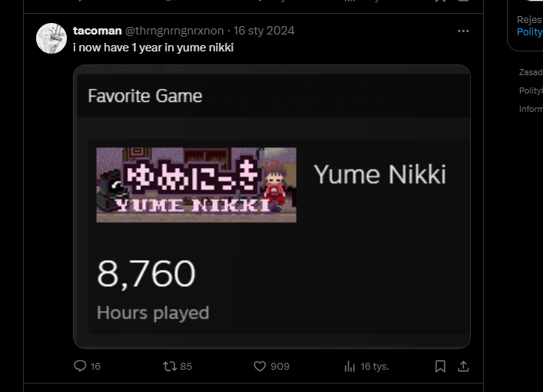Open the Zasad footer link
Screen dimensions: 543x392
coord(531,72)
